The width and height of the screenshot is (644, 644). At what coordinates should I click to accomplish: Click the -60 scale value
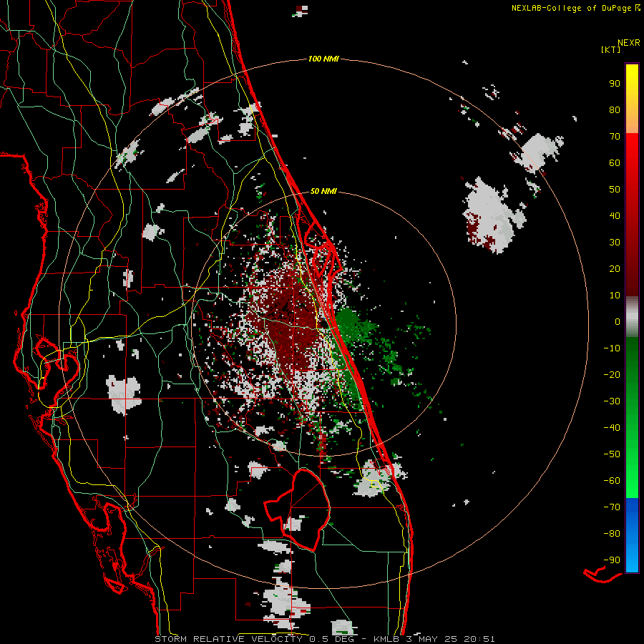pos(612,481)
